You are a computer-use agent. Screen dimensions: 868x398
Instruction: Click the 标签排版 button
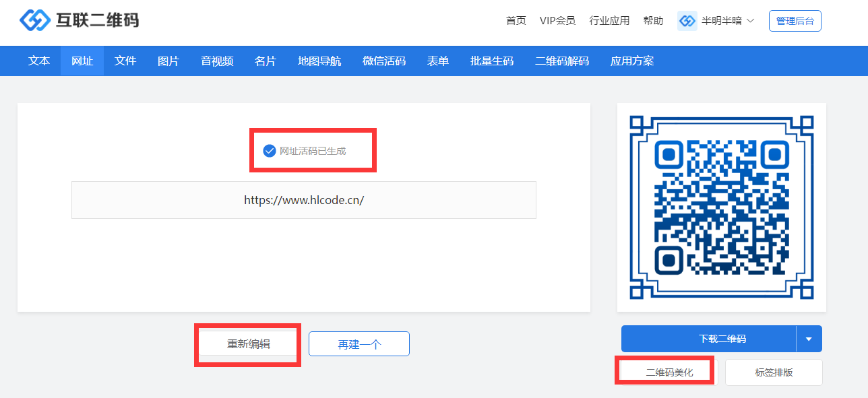tap(774, 372)
